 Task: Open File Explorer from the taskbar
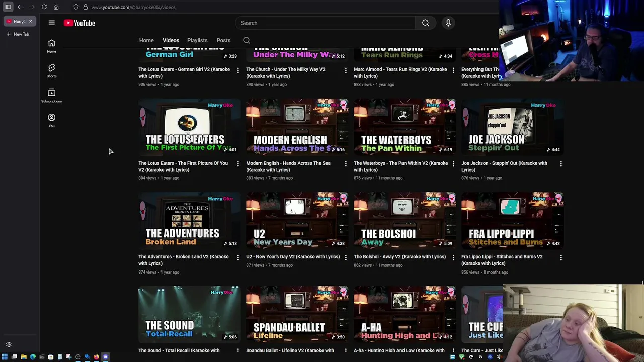pyautogui.click(x=24, y=357)
